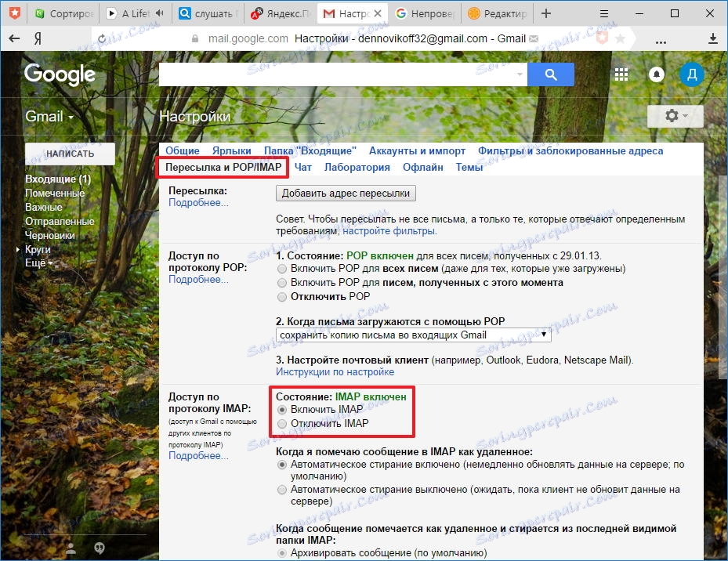This screenshot has height=561, width=728.
Task: Open POP download action dropdown
Action: coord(413,335)
